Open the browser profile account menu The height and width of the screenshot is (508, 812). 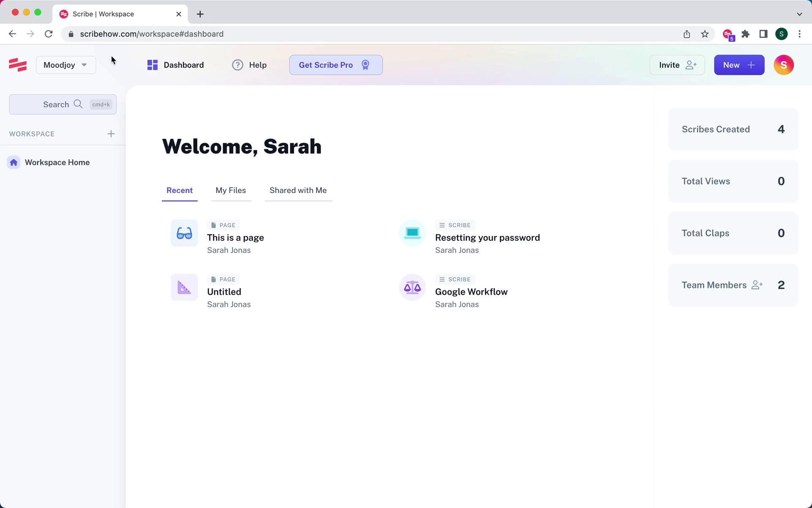click(782, 34)
